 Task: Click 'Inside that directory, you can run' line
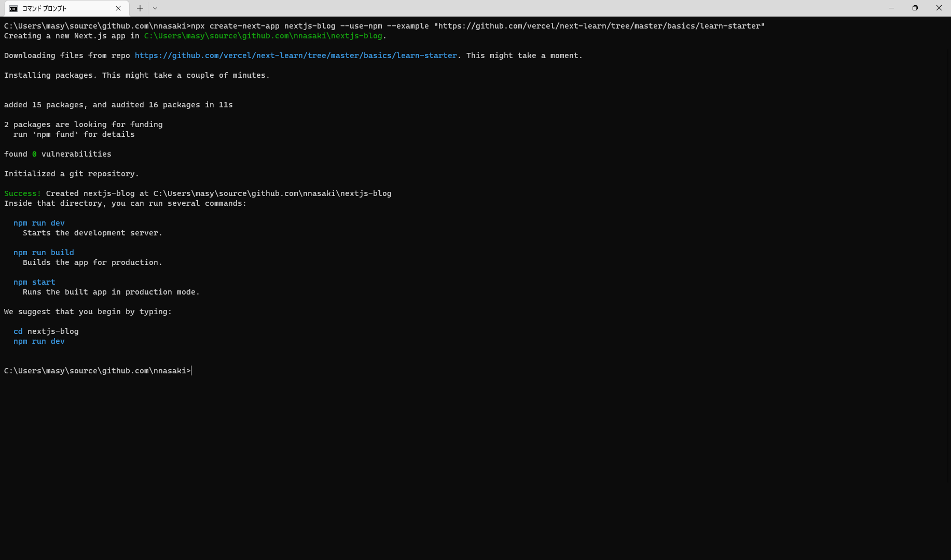coord(125,203)
